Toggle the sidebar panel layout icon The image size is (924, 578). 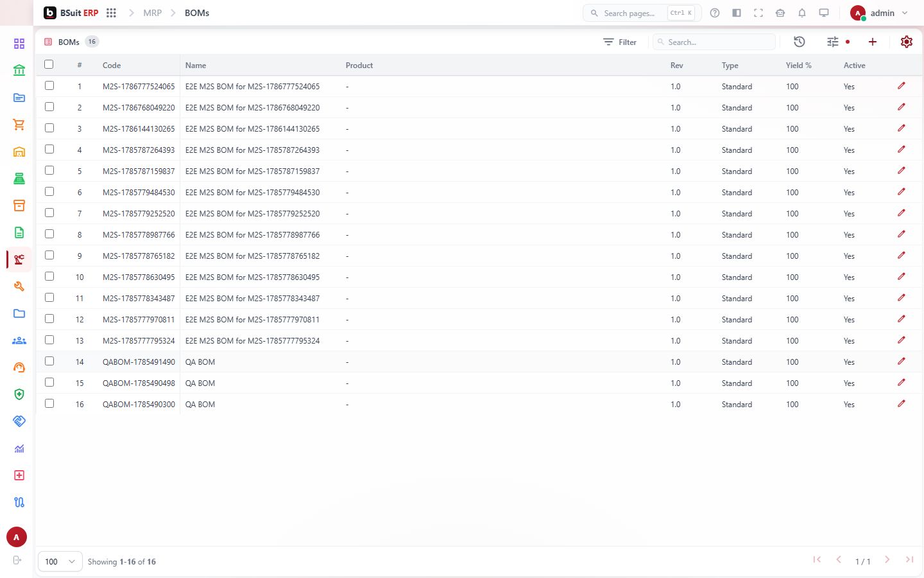(x=737, y=13)
